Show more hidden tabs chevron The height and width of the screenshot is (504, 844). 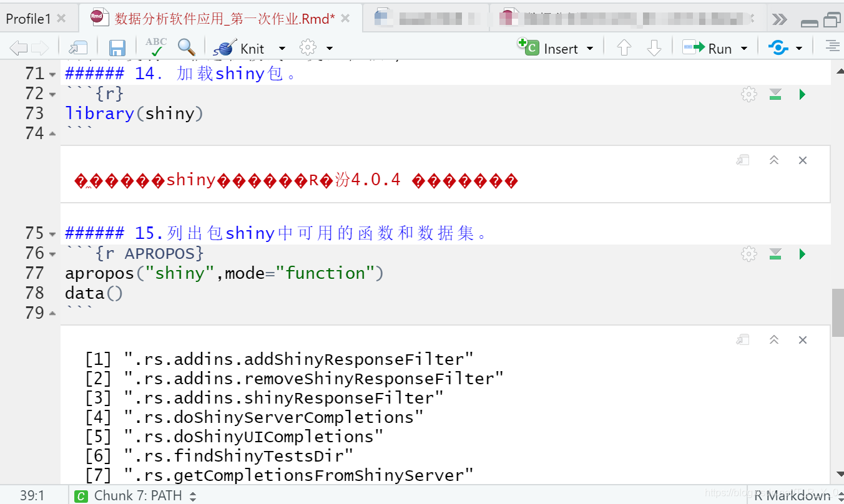tap(779, 19)
